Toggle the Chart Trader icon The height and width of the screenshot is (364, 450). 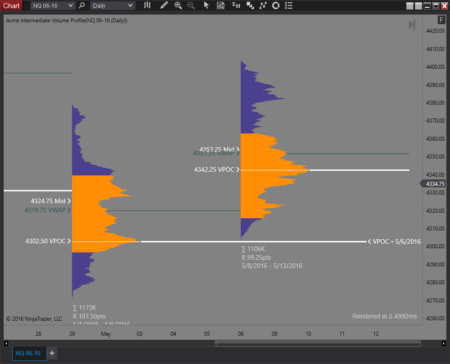pyautogui.click(x=236, y=5)
